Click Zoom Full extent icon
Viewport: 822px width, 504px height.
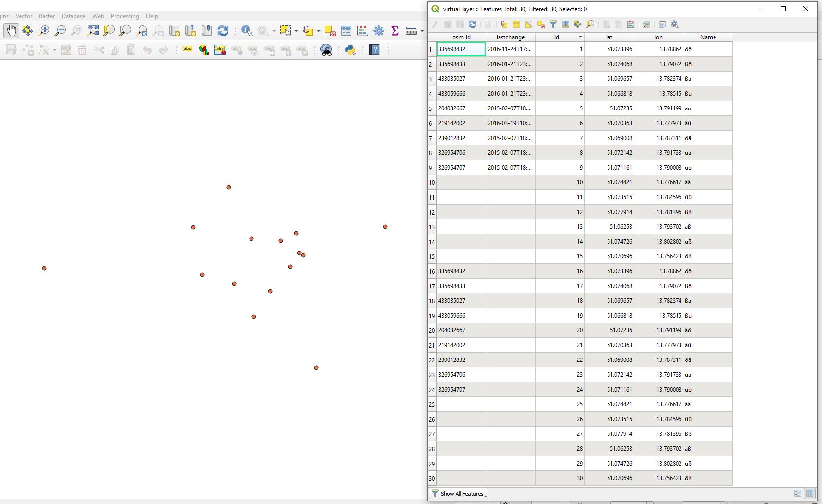pyautogui.click(x=93, y=31)
